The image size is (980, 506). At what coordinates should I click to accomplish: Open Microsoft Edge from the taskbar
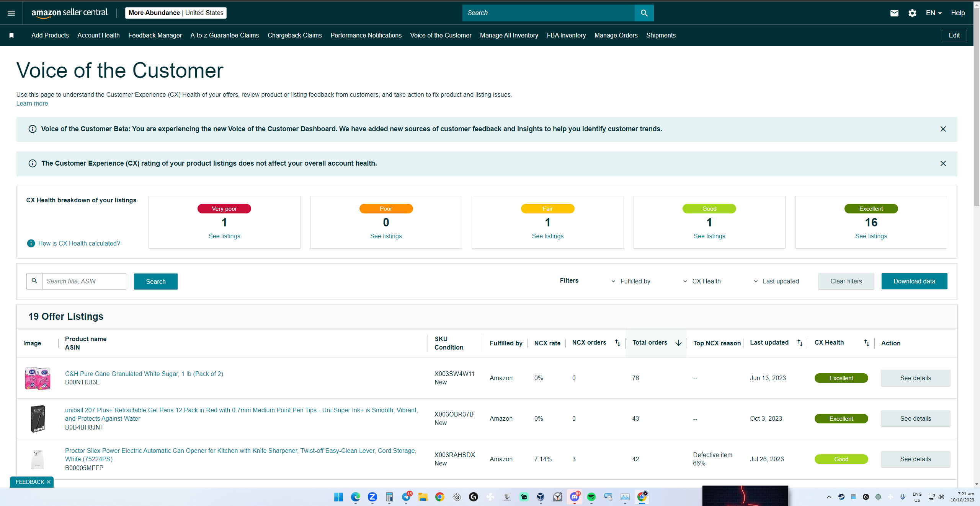(x=355, y=497)
